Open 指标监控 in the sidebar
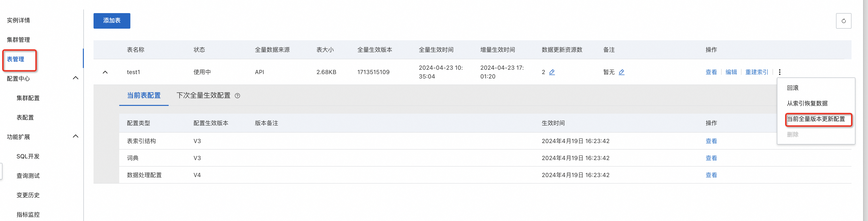Screen dimensions: 868x221 click(x=28, y=215)
